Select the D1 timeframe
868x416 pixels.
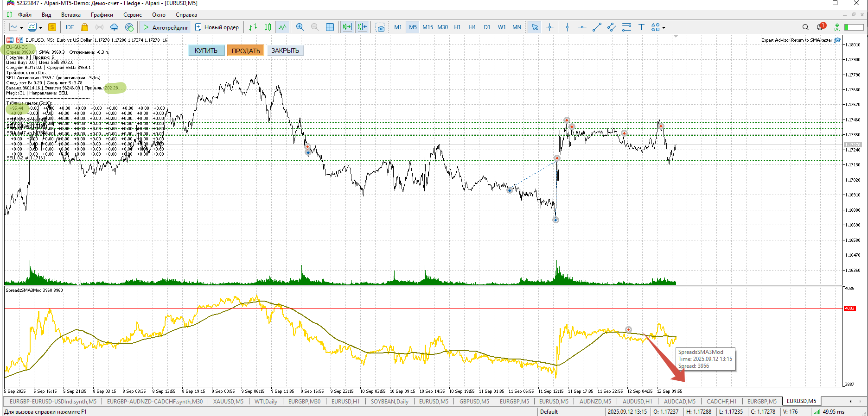487,27
